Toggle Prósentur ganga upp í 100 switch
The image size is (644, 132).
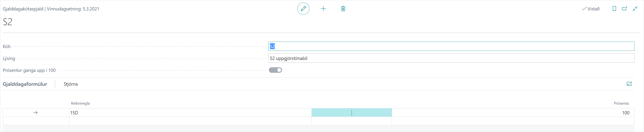(275, 70)
